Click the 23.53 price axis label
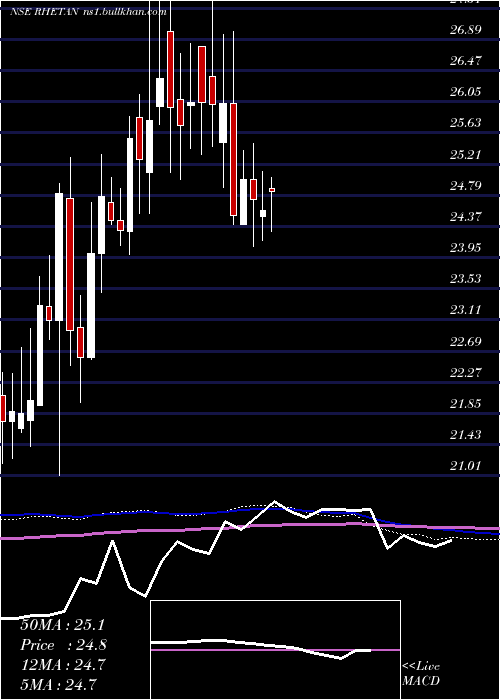Image resolution: width=500 pixels, height=700 pixels. [x=466, y=279]
